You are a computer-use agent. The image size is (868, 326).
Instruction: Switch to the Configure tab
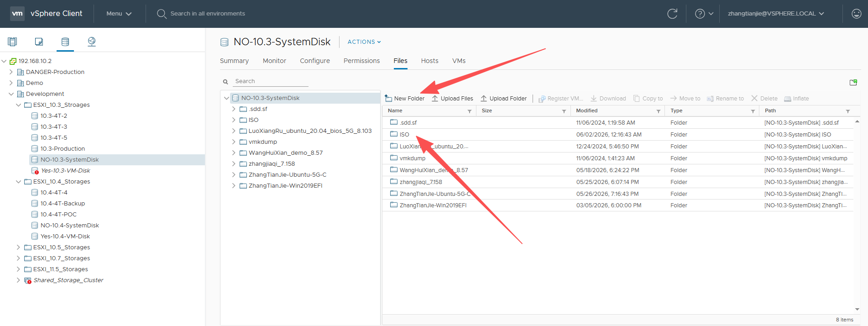(x=315, y=61)
